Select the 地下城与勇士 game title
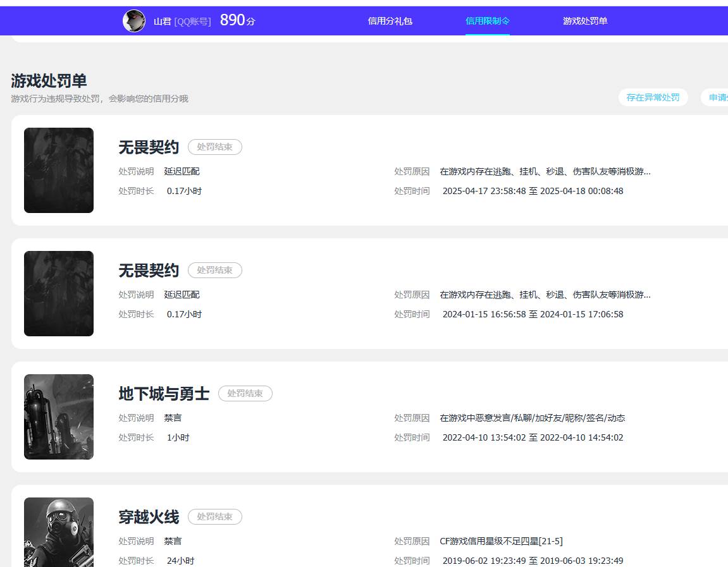The image size is (728, 567). coord(163,393)
